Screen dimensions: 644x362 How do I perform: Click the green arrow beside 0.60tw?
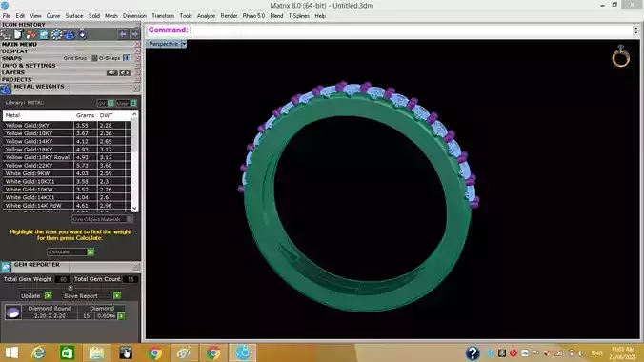[x=121, y=316]
